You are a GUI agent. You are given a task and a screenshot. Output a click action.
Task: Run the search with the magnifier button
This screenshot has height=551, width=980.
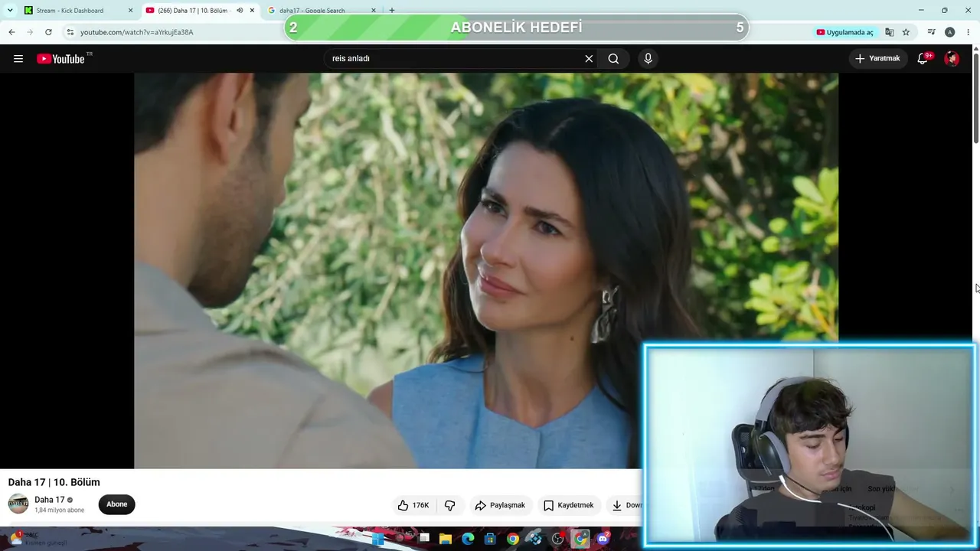click(x=613, y=59)
